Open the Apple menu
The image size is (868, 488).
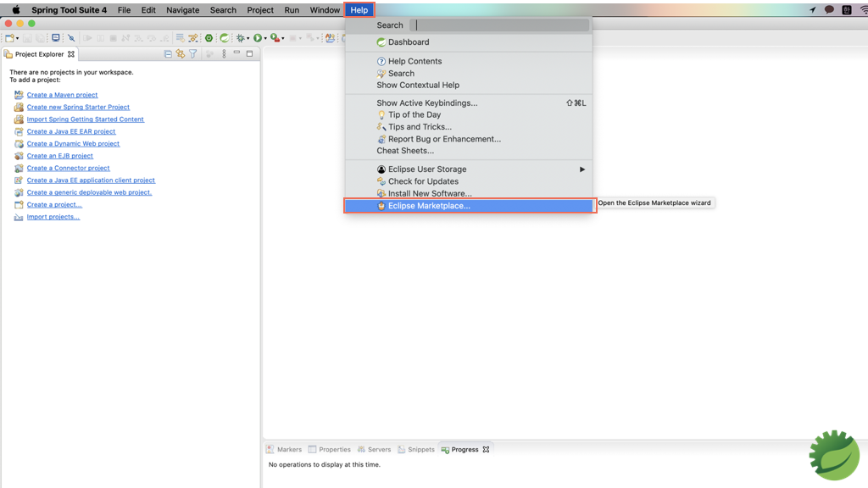click(x=16, y=9)
